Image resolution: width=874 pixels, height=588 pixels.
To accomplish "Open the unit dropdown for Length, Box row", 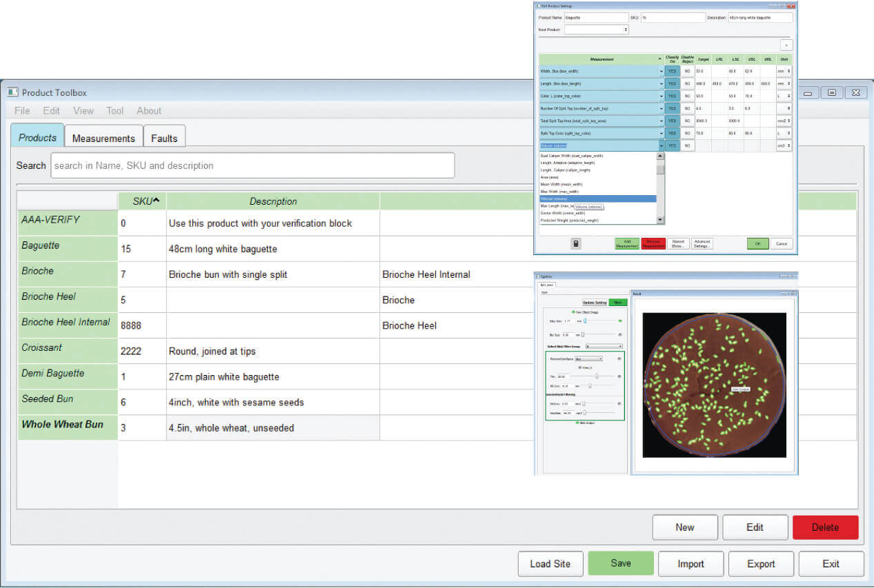I will coord(784,83).
